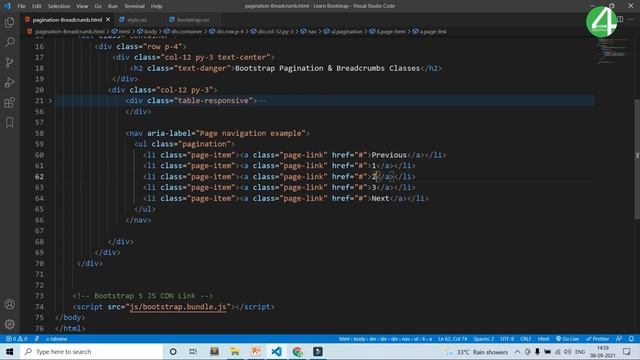Screen dimensions: 640x360
Task: Open Windows Start menu
Action: (9, 351)
